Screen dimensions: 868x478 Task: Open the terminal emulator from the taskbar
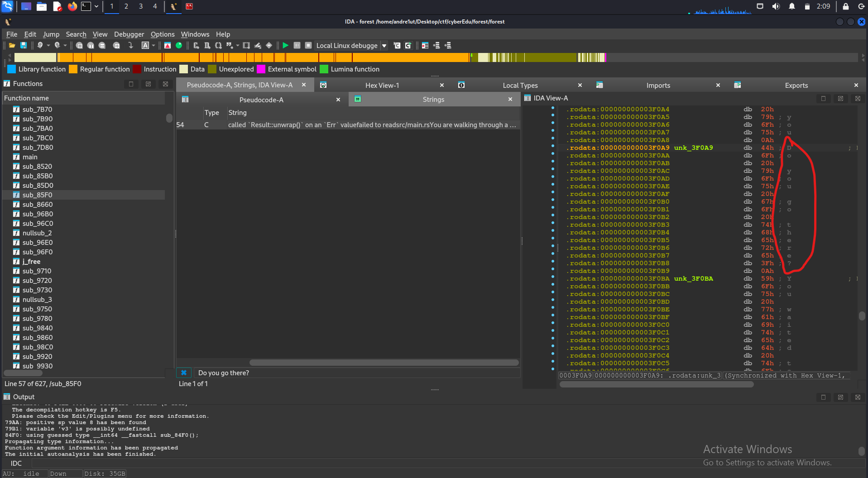pyautogui.click(x=86, y=6)
